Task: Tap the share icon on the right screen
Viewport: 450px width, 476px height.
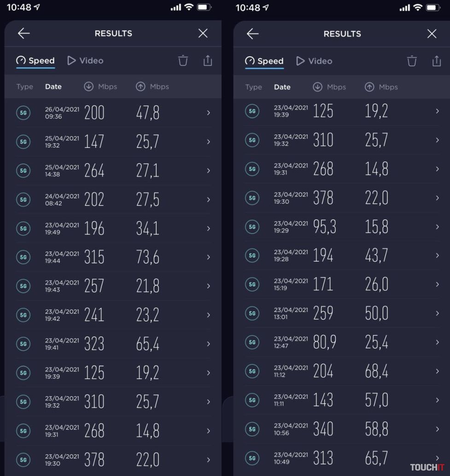Action: point(437,61)
